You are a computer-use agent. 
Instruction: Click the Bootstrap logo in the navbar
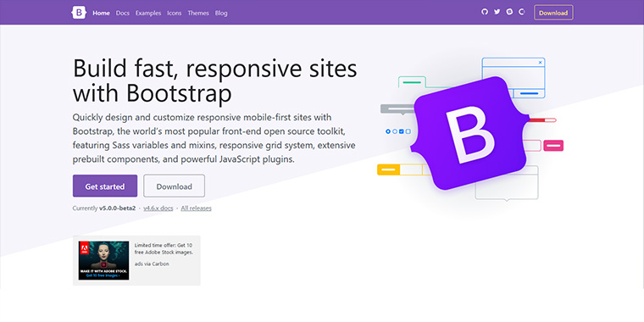point(79,13)
